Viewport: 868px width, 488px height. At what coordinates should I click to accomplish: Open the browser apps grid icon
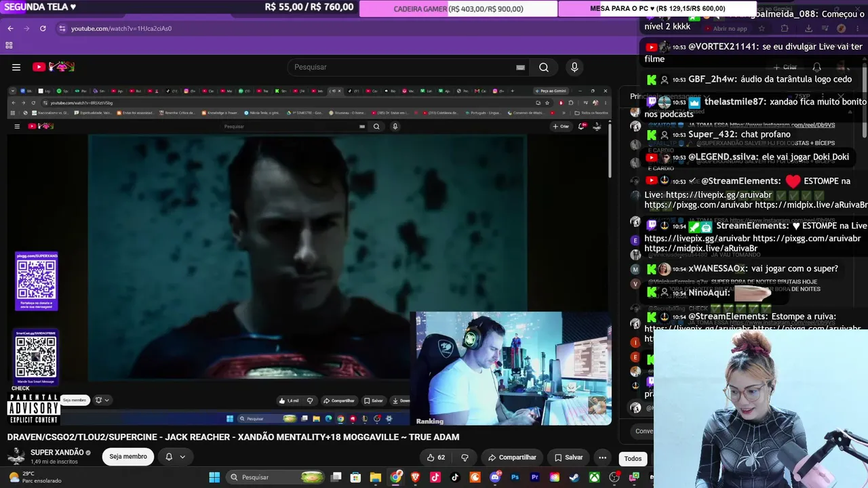point(9,45)
